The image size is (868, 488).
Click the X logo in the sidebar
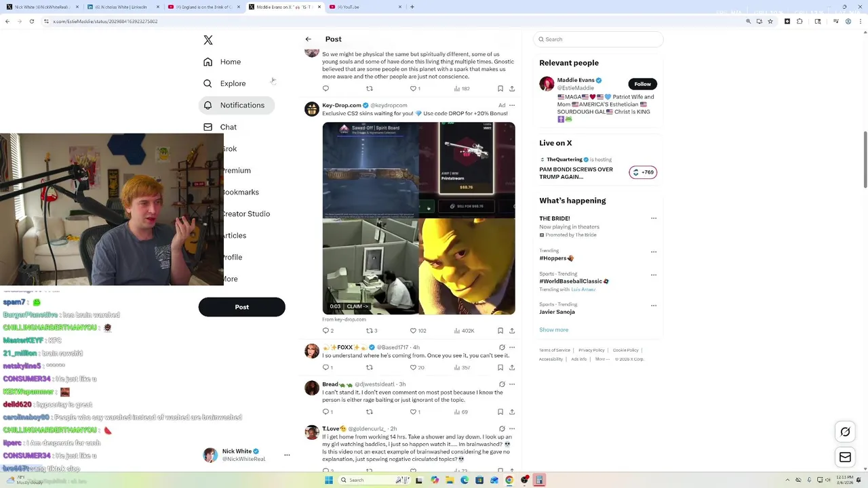point(208,40)
